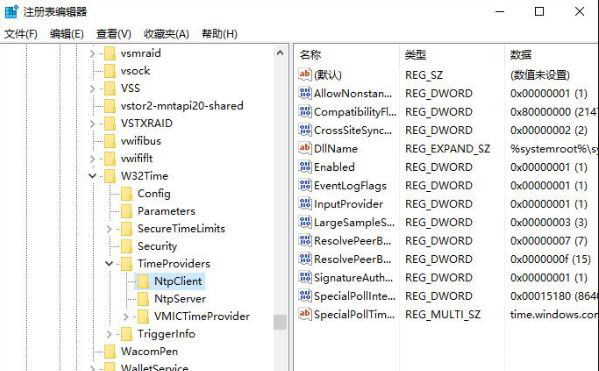
Task: Open the 文件(F) menu
Action: [21, 34]
